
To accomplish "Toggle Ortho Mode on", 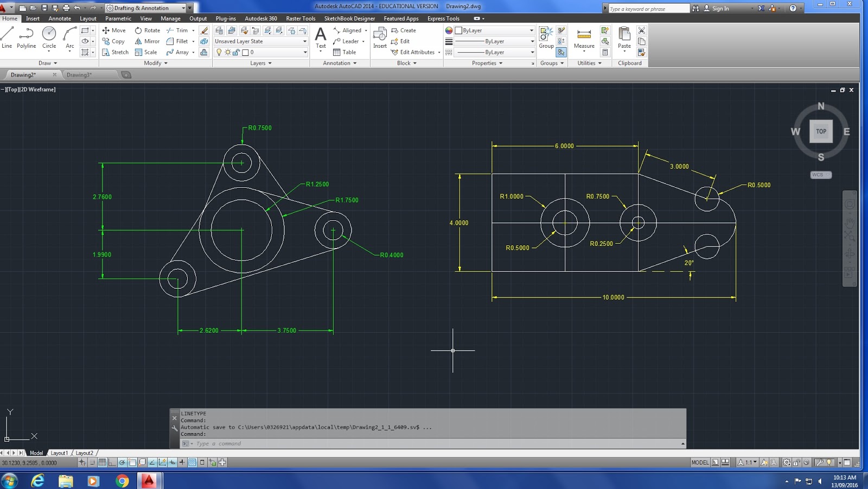I will (x=111, y=462).
